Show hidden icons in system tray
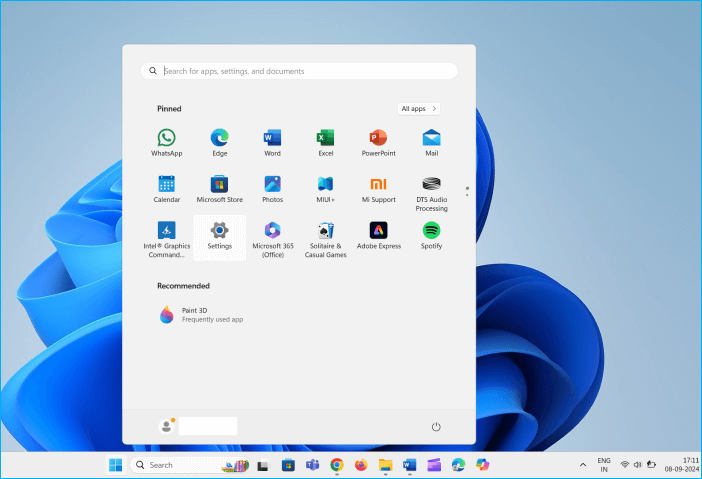The width and height of the screenshot is (702, 479). [583, 465]
